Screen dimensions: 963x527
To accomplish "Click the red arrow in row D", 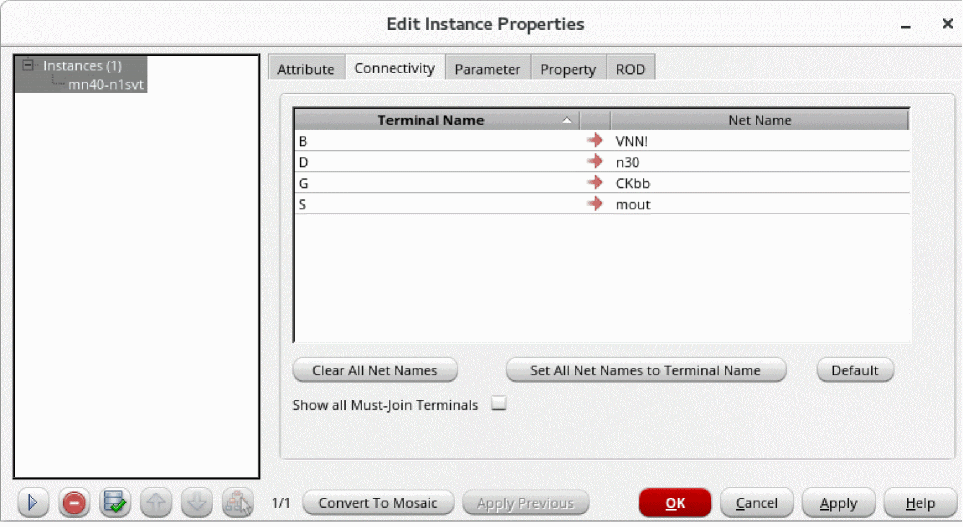I will (595, 162).
